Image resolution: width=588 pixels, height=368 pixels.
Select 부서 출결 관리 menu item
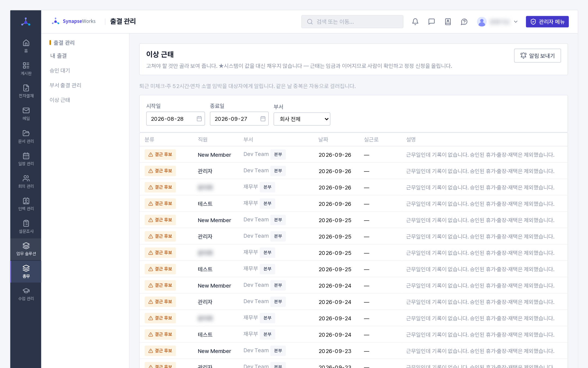coord(65,85)
